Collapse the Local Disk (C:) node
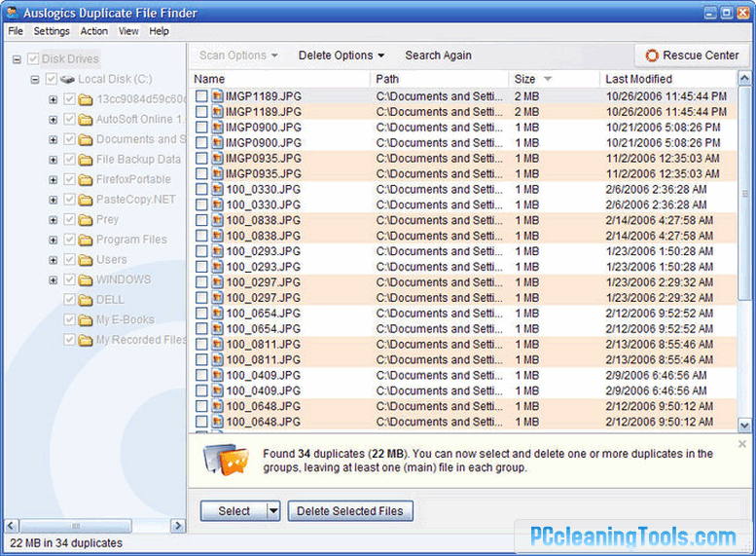The width and height of the screenshot is (756, 556). pos(35,79)
